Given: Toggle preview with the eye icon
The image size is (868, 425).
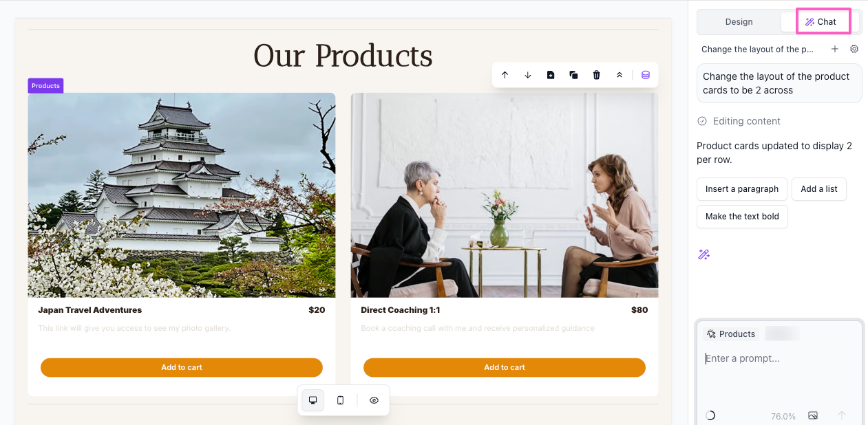Looking at the screenshot, I should pos(374,400).
